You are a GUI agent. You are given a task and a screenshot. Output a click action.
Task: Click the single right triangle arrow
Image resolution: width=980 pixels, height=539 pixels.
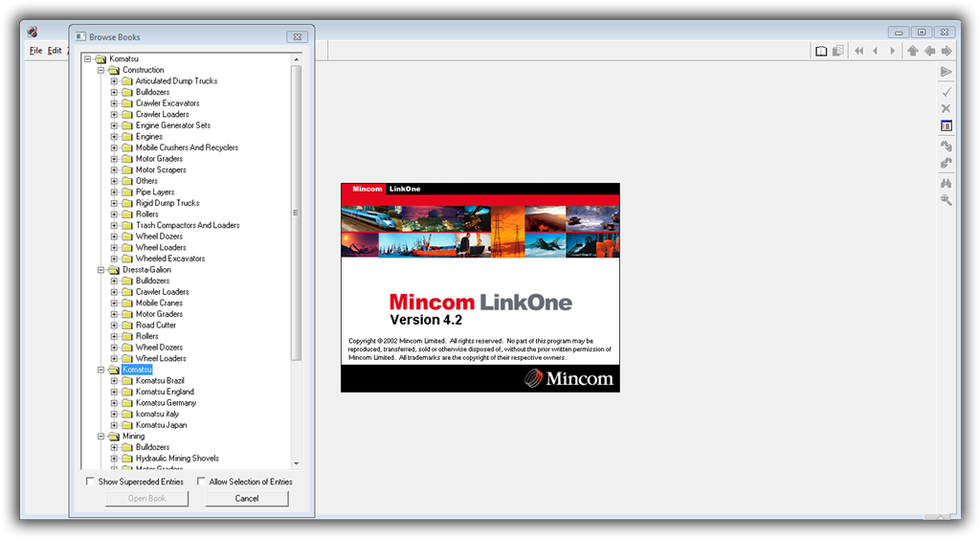pyautogui.click(x=893, y=51)
